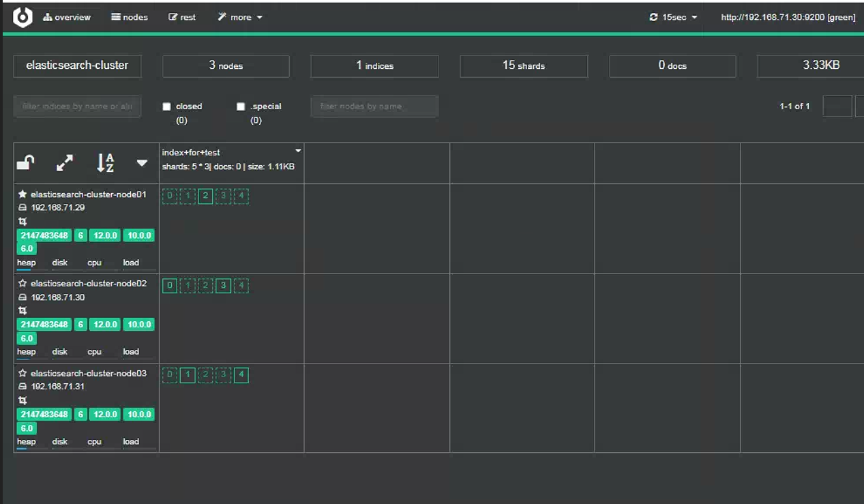The width and height of the screenshot is (864, 504).
Task: Click the disk icon next to 192.168.71.29
Action: click(23, 207)
